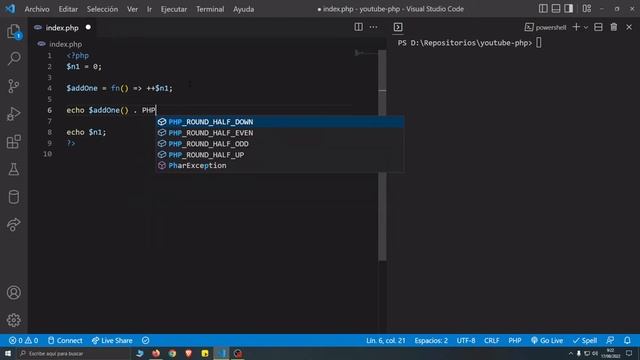
Task: Open errors and warnings status item
Action: pos(23,340)
